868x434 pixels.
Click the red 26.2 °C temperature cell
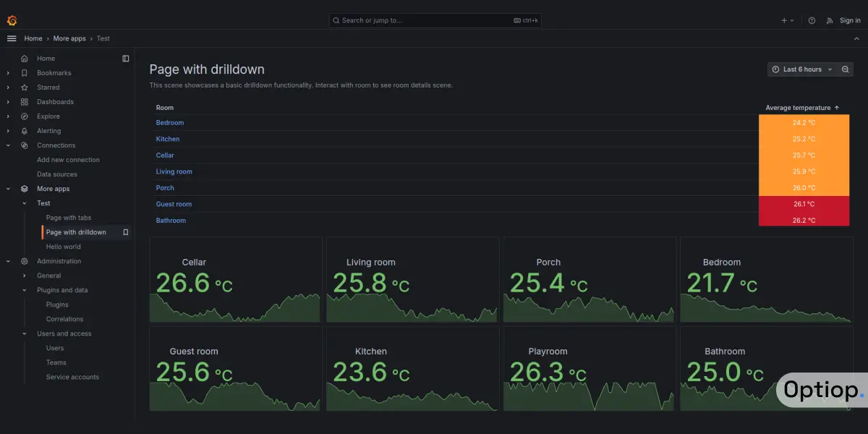click(x=804, y=220)
